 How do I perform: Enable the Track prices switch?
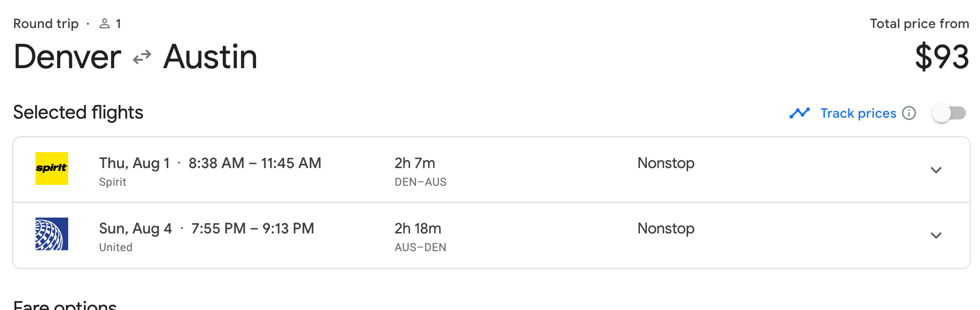click(x=949, y=113)
